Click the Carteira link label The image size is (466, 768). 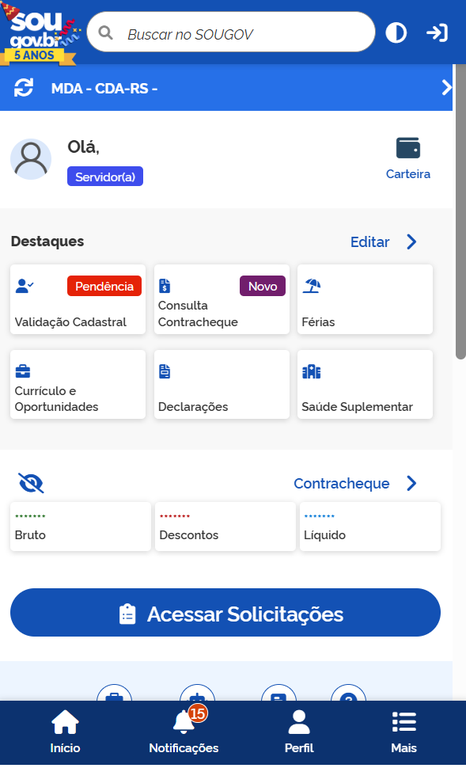408,174
